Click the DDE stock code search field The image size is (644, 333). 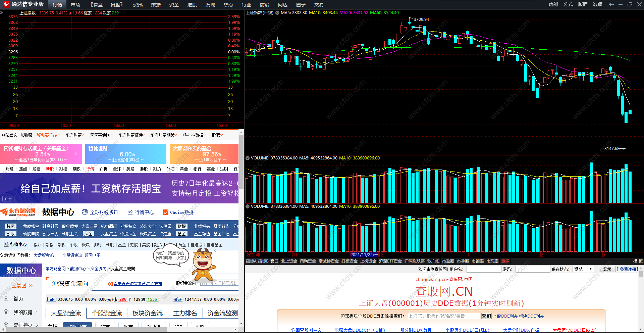444,316
